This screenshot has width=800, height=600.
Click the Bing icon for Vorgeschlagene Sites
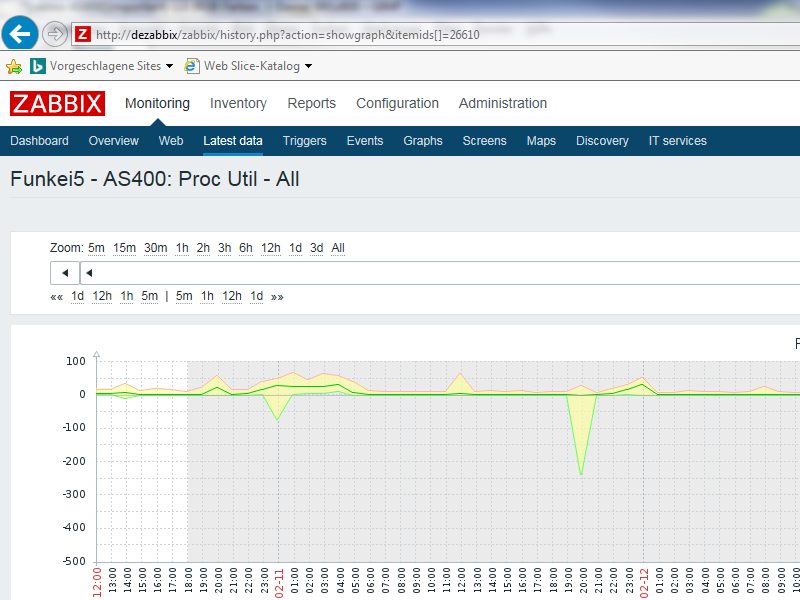click(37, 66)
